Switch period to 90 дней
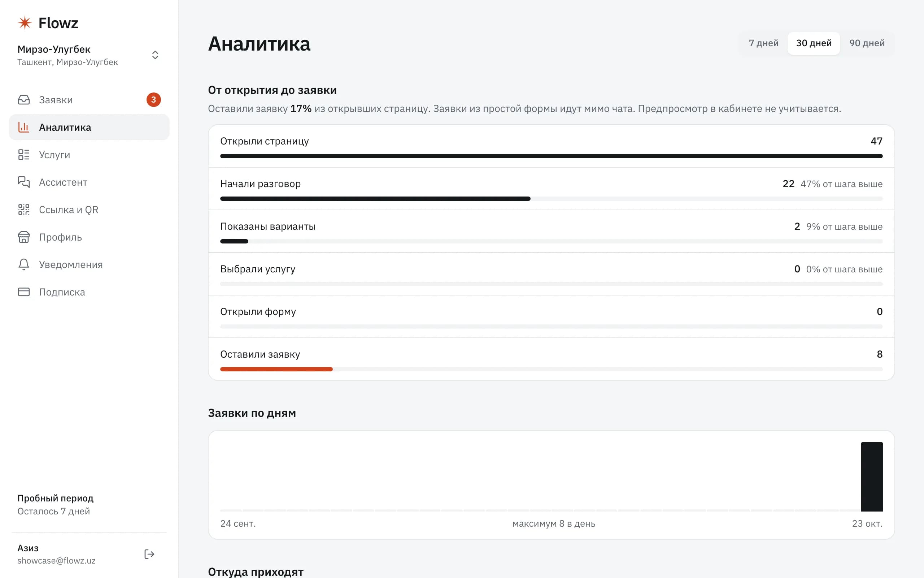The width and height of the screenshot is (924, 578). point(867,43)
